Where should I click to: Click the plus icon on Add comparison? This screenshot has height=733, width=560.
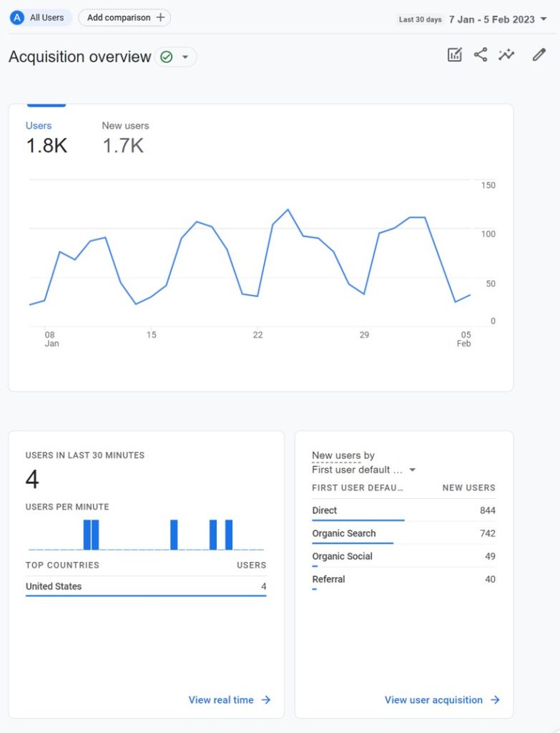click(161, 17)
